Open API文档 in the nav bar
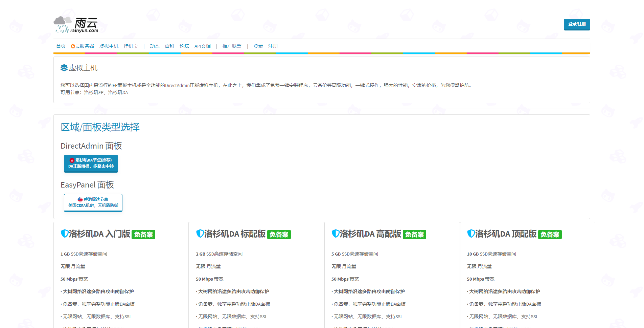Viewport: 644px width, 328px height. (x=203, y=46)
